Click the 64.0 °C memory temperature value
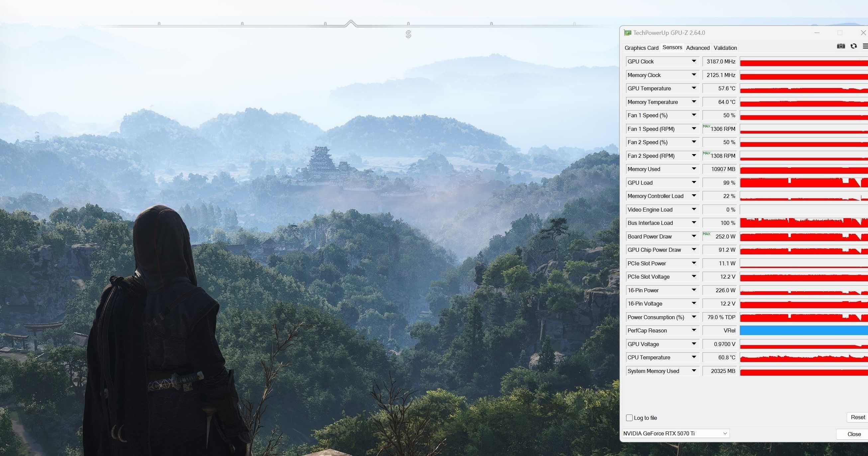 coord(720,102)
